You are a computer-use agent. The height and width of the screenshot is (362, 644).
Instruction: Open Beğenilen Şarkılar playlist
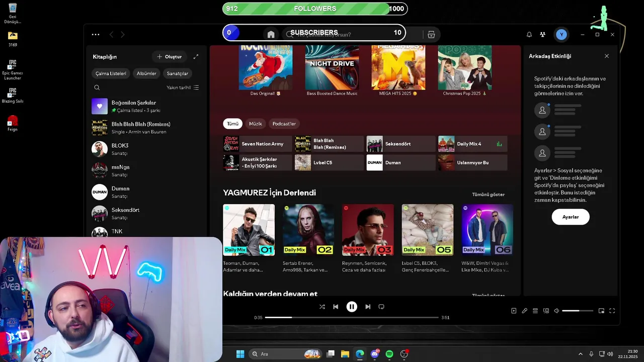[x=146, y=106]
